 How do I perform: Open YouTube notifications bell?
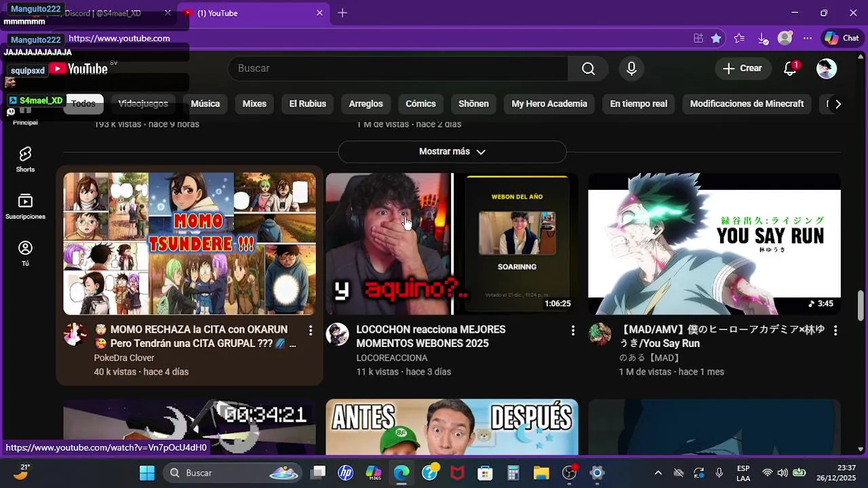tap(790, 68)
